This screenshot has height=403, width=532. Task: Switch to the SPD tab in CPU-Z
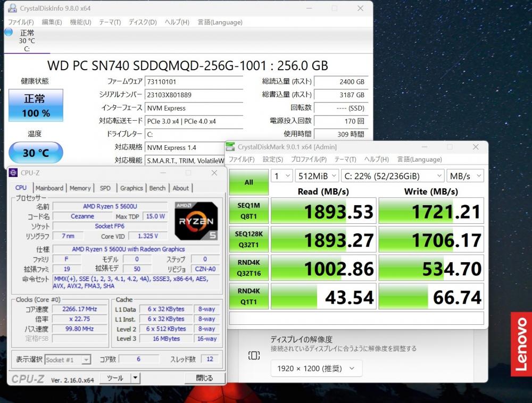105,188
